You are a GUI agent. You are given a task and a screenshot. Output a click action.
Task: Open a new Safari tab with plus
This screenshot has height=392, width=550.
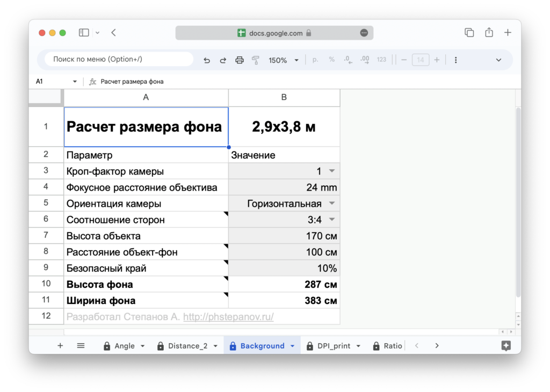508,33
